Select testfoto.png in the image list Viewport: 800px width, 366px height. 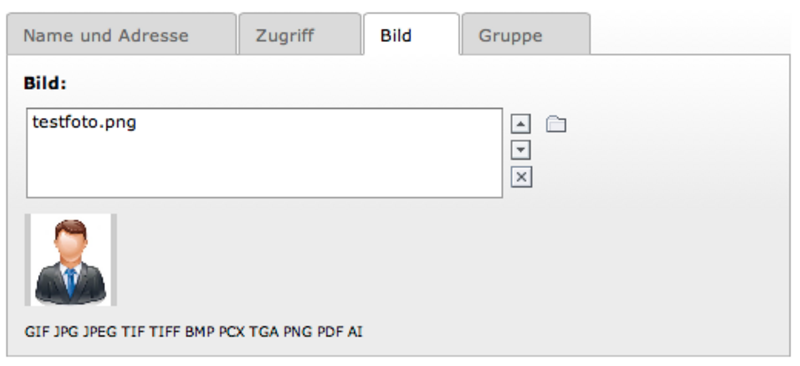tap(84, 123)
